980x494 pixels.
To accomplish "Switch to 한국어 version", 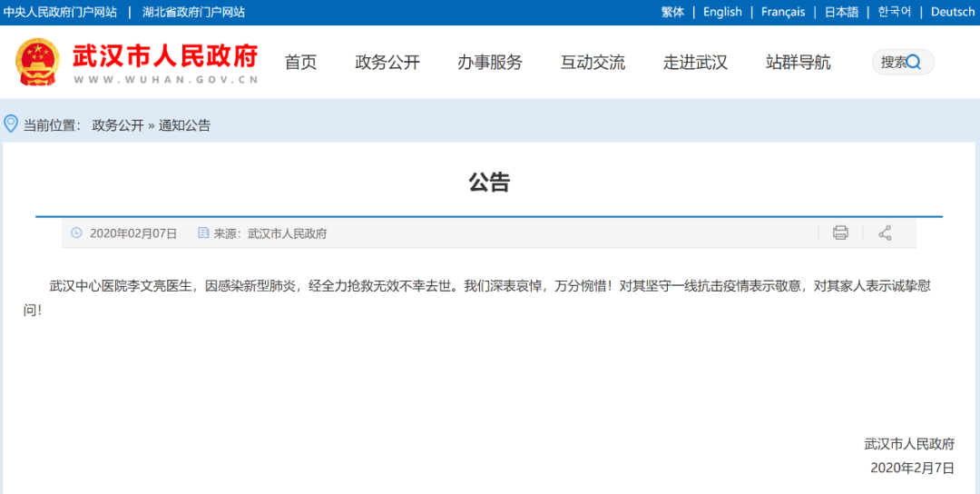I will tap(895, 12).
